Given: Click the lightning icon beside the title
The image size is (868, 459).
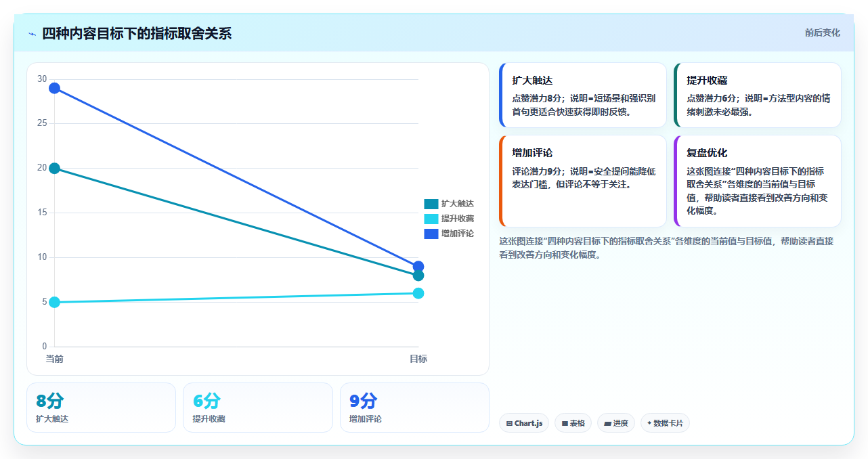Looking at the screenshot, I should coord(32,34).
